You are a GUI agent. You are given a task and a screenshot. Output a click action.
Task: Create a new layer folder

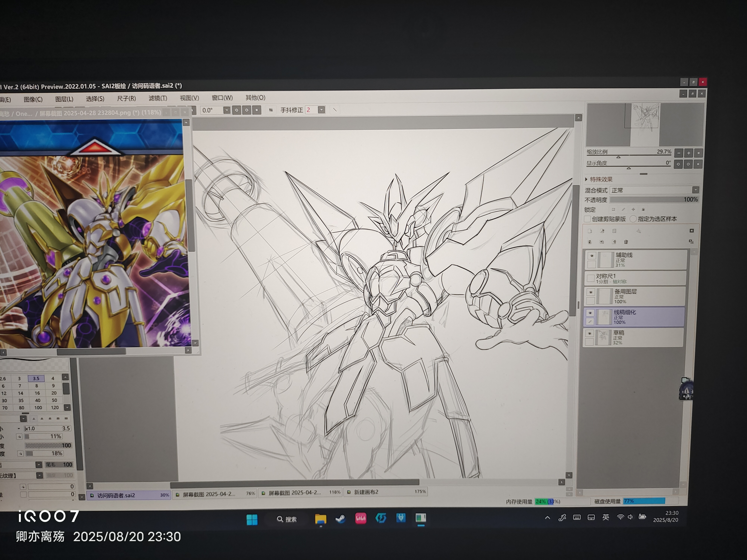point(614,231)
